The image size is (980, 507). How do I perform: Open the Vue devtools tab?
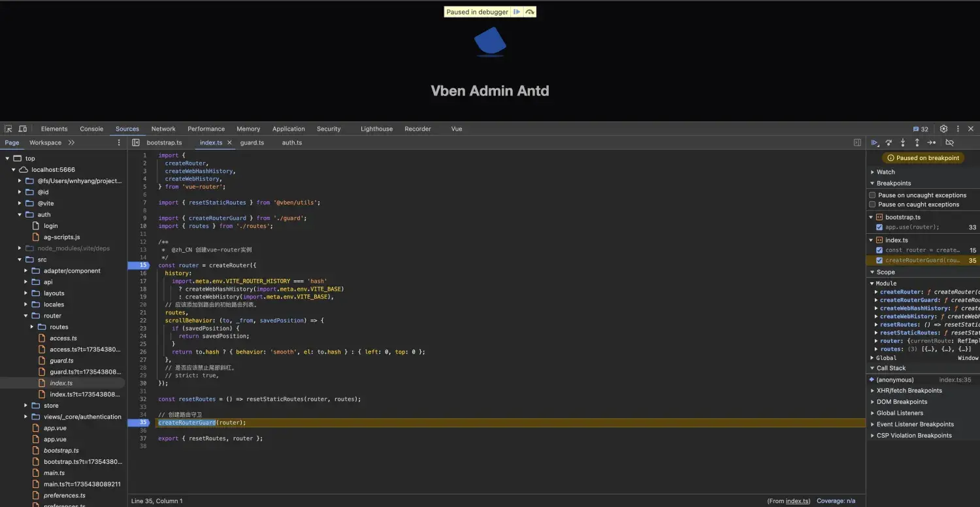457,129
